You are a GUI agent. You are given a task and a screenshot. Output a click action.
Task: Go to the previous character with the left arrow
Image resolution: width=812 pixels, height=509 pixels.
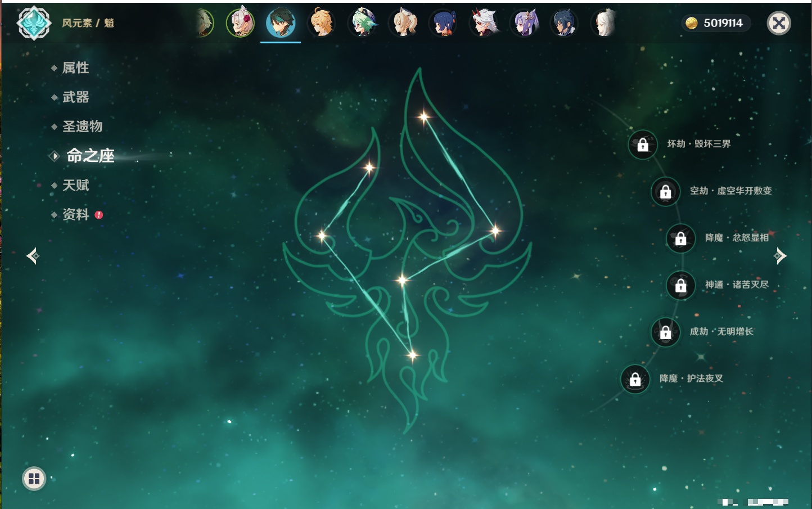coord(33,256)
